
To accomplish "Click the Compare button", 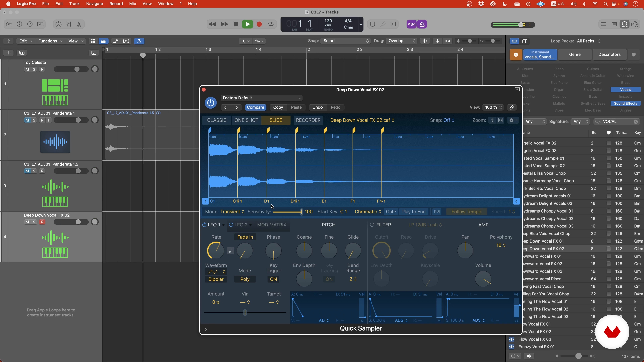I will 255,107.
